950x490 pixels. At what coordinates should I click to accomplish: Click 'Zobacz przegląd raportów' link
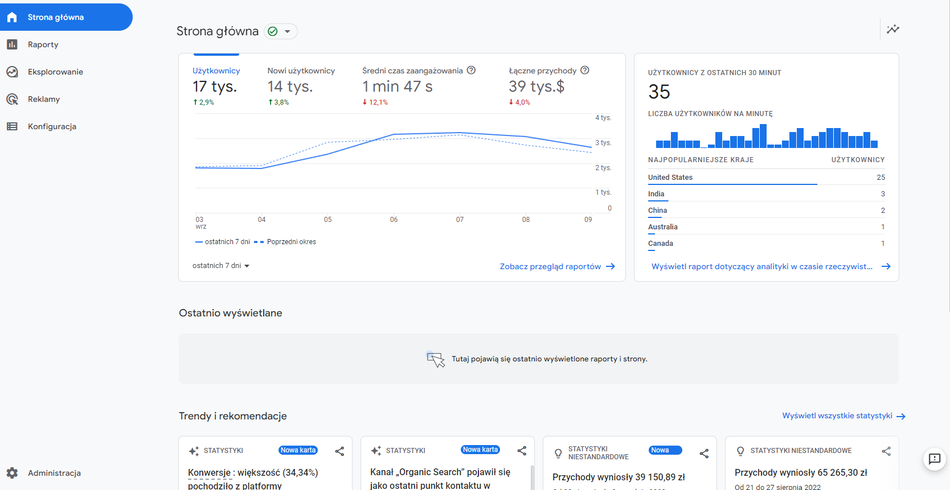click(x=557, y=267)
